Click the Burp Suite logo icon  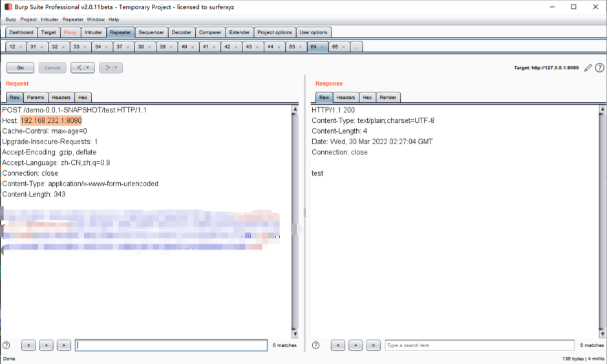click(x=8, y=6)
